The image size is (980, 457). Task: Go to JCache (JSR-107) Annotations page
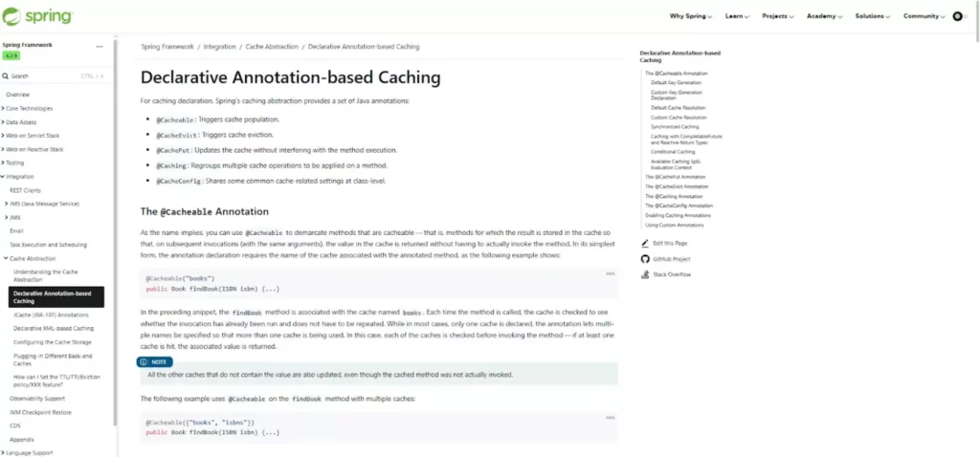click(52, 316)
